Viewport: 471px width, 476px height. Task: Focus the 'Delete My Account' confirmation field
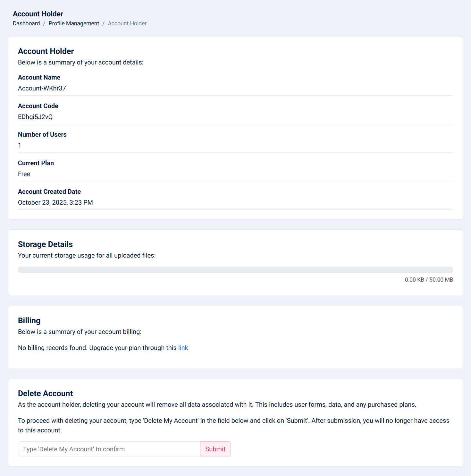(109, 449)
